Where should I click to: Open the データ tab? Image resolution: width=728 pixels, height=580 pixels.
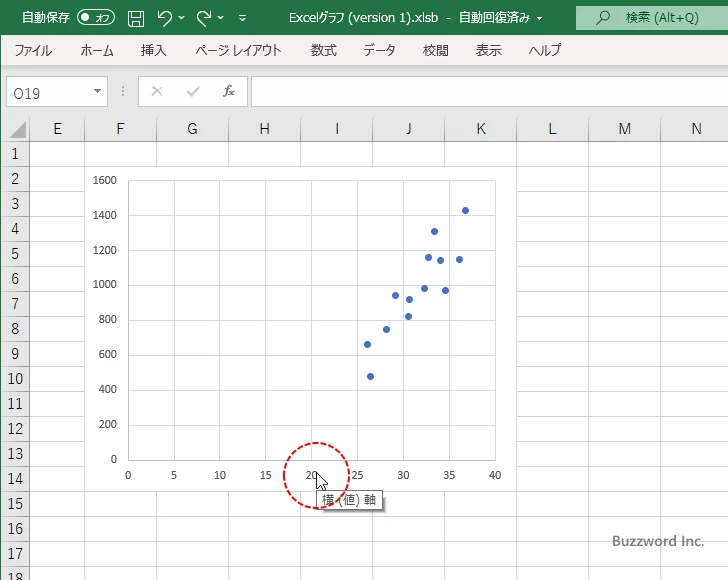pos(379,50)
